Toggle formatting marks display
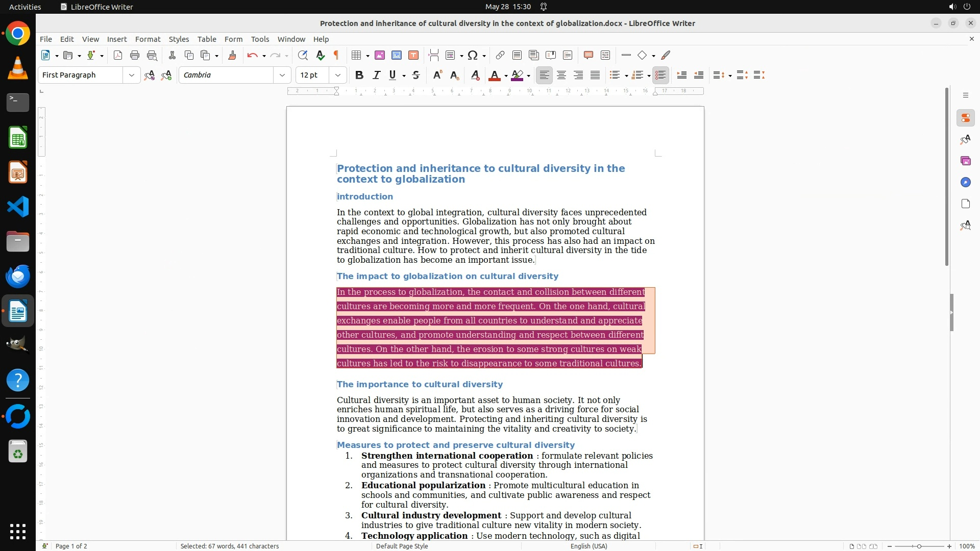The width and height of the screenshot is (980, 551). (336, 55)
